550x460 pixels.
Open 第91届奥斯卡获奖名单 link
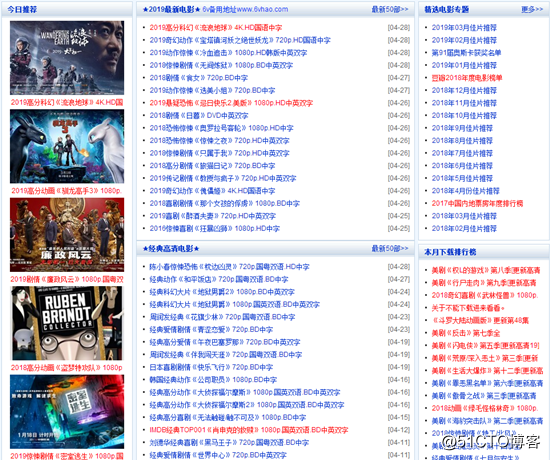coord(466,53)
